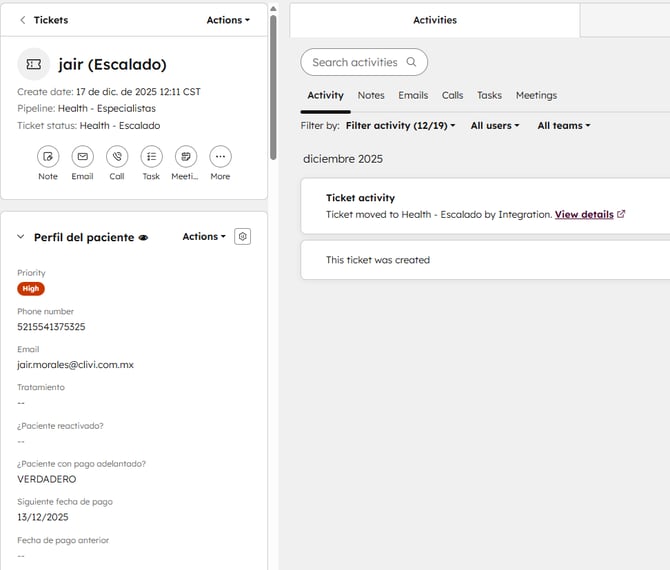This screenshot has height=570, width=670.
Task: Click the Note icon button
Action: [48, 156]
